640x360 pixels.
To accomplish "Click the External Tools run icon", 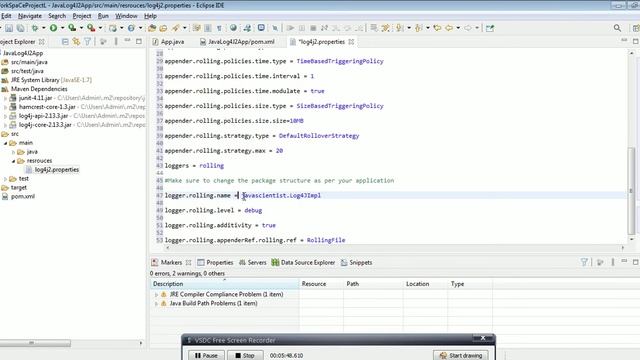I will [91, 28].
